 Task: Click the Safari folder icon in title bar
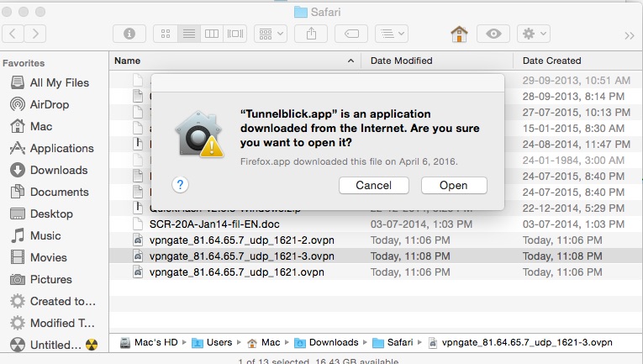pos(301,12)
